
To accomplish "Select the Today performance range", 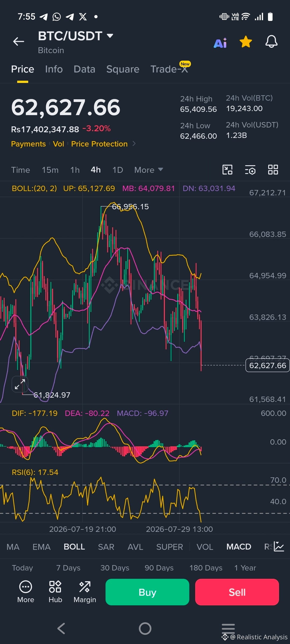I will [x=23, y=568].
